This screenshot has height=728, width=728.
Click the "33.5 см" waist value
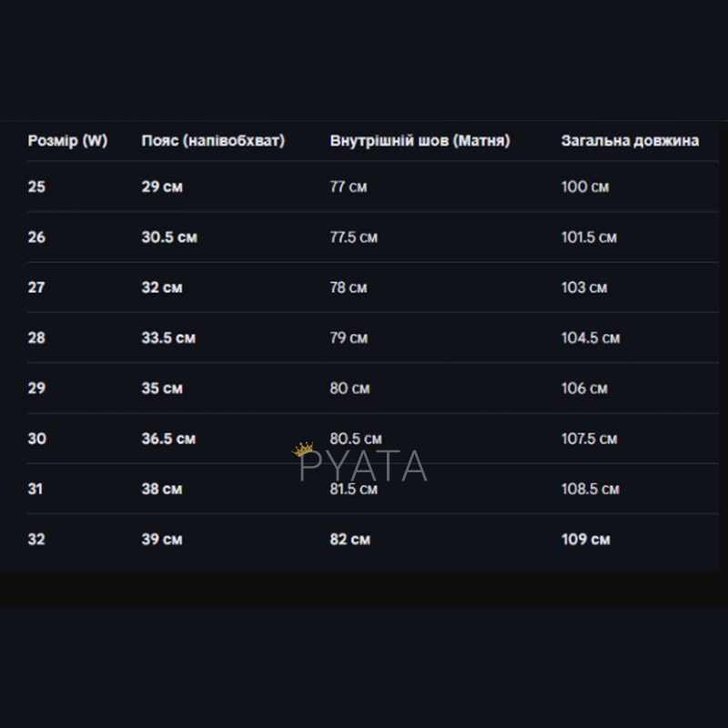[x=169, y=338]
